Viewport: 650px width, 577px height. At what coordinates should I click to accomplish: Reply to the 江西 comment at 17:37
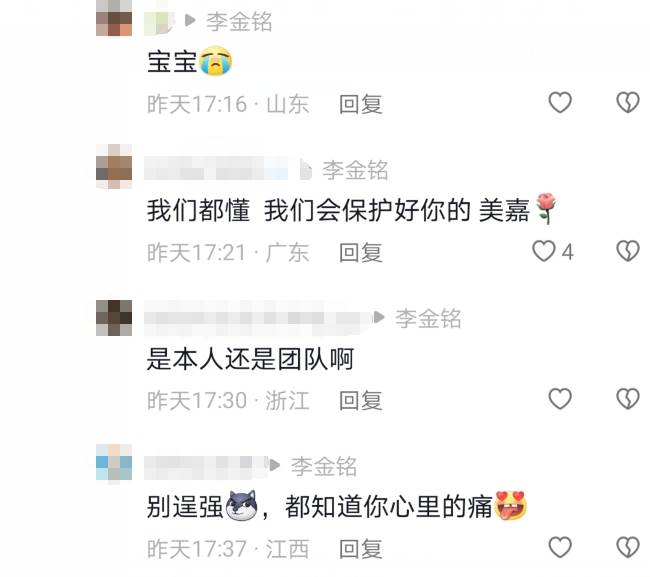361,549
